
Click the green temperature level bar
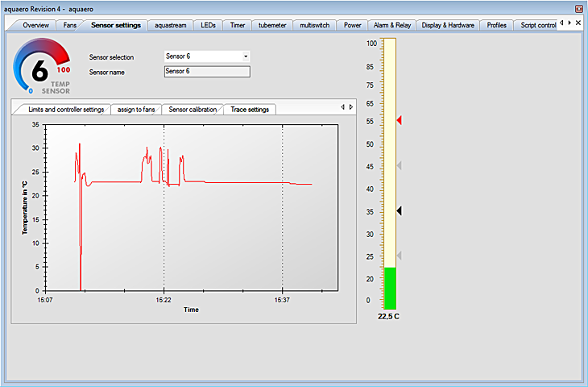pos(390,288)
